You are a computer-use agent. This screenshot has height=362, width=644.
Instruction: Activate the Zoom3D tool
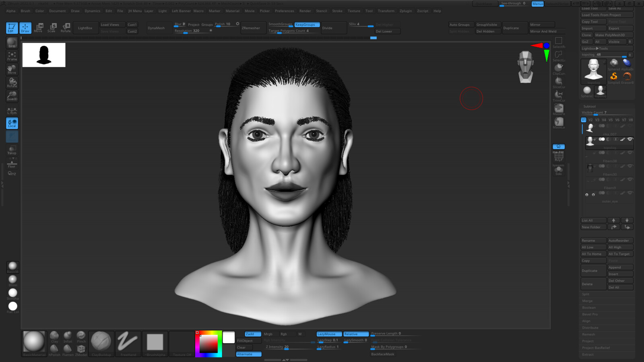pyautogui.click(x=11, y=95)
